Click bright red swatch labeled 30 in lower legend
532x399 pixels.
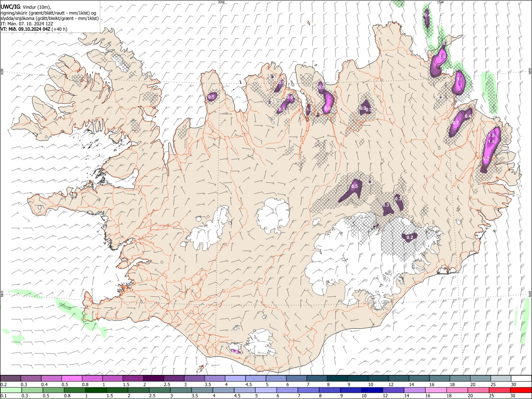click(x=520, y=390)
